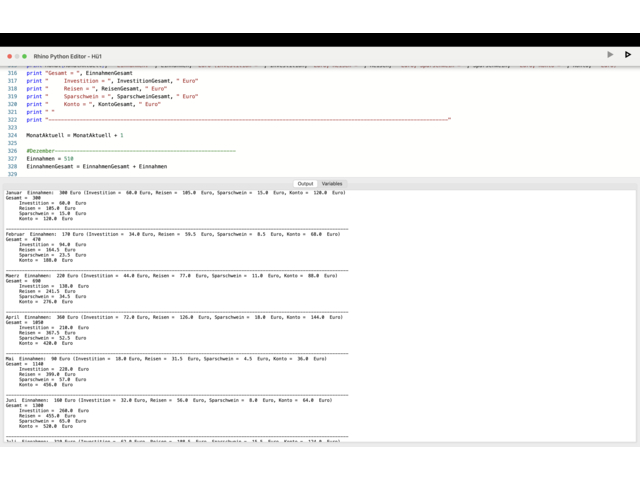Screen dimensions: 640x480
Task: Click the dashed-line print statement on line 322
Action: (x=239, y=120)
